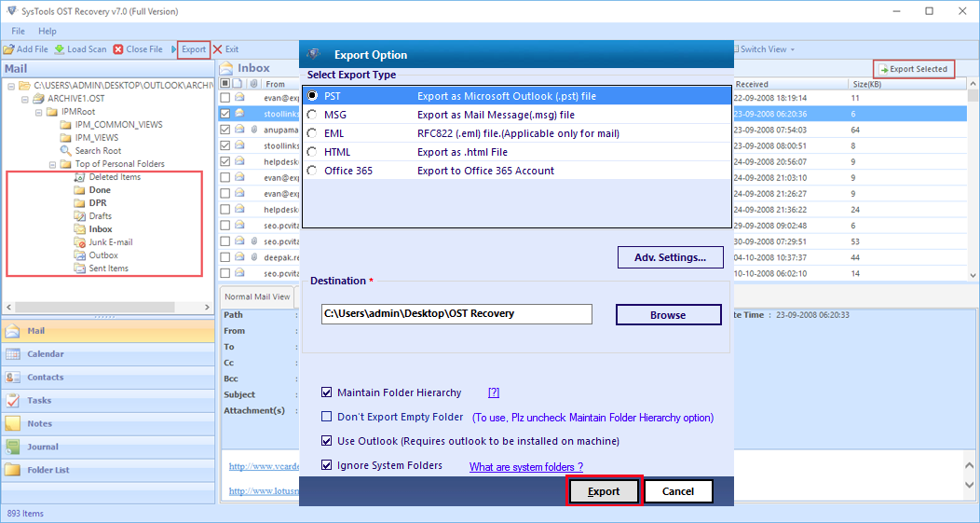Click the Browse destination button
The width and height of the screenshot is (980, 523).
pos(668,315)
